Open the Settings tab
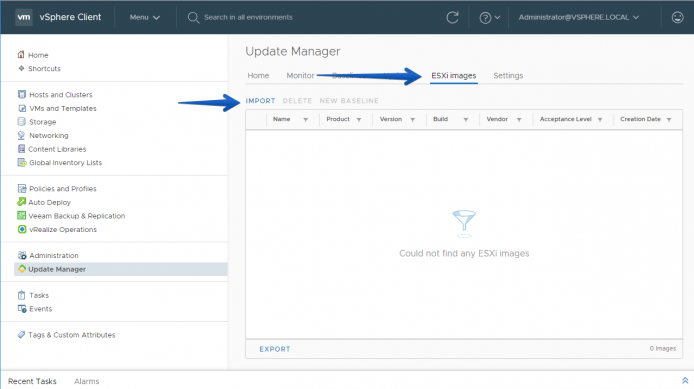The image size is (694, 389). 508,75
